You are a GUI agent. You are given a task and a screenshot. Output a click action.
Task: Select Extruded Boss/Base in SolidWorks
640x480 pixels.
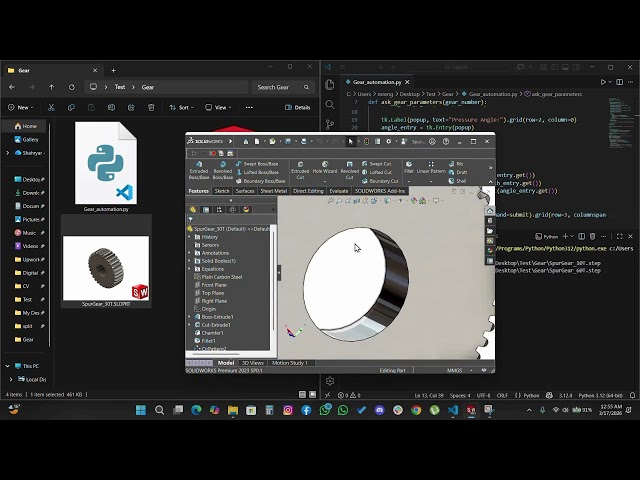coord(199,170)
